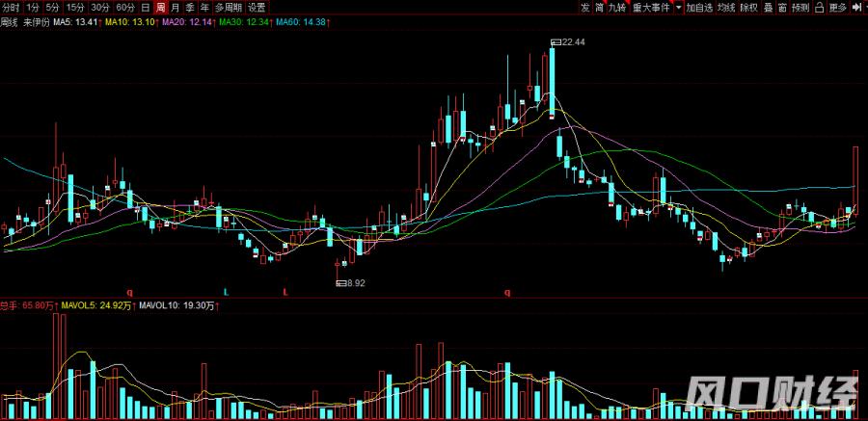Expand the dropdown arrow beside 重大事件
The image size is (868, 421).
coord(678,8)
